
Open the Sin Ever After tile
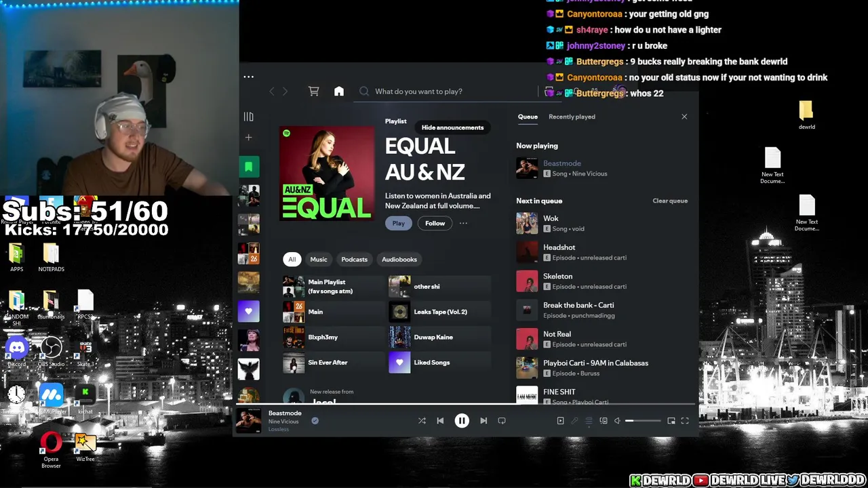click(x=333, y=363)
